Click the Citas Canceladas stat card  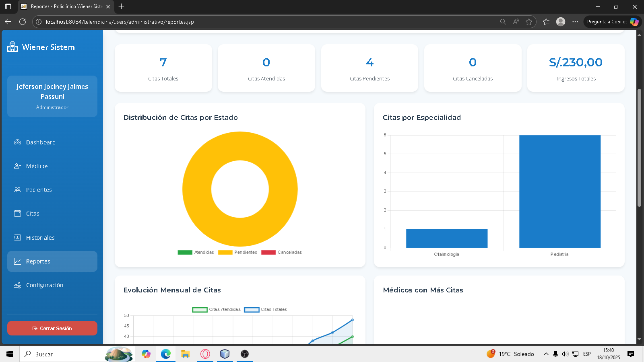[x=473, y=68]
